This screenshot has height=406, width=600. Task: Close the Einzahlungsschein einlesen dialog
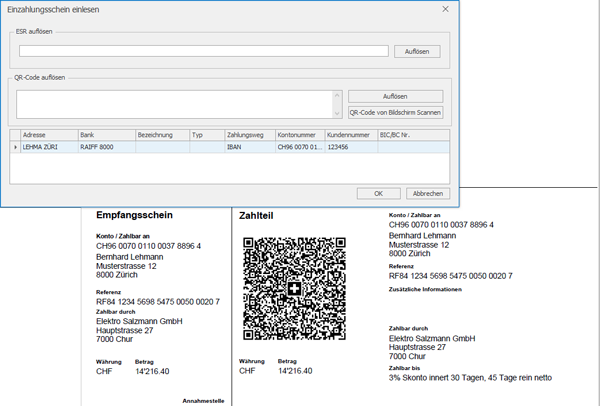tap(445, 9)
